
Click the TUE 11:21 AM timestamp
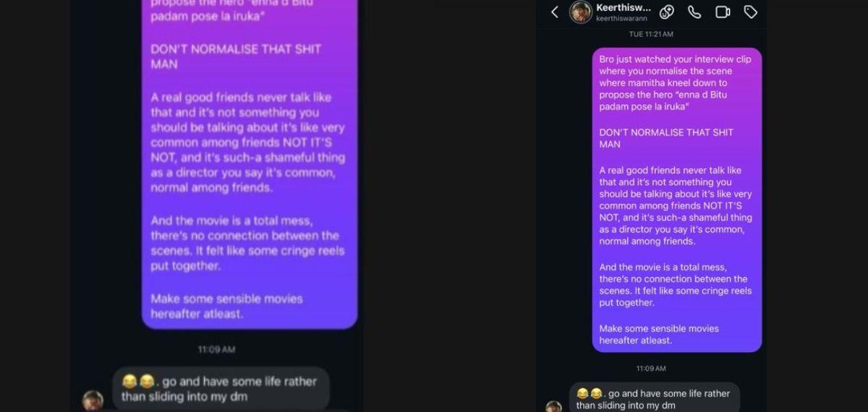tap(651, 34)
